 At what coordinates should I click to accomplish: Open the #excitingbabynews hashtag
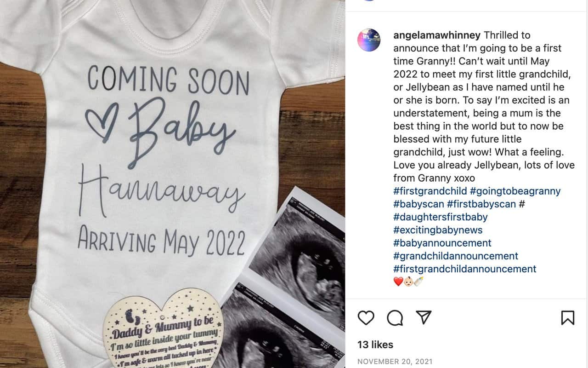(x=438, y=230)
